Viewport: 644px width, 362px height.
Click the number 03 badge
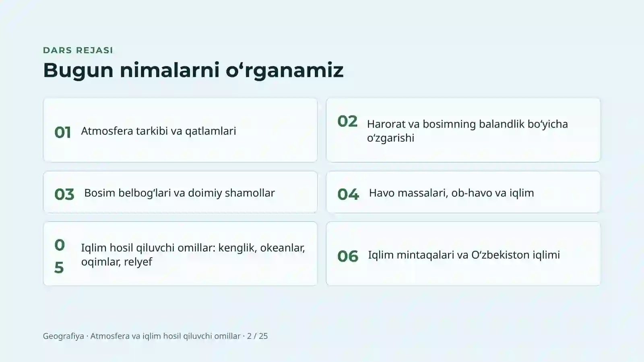click(x=64, y=194)
